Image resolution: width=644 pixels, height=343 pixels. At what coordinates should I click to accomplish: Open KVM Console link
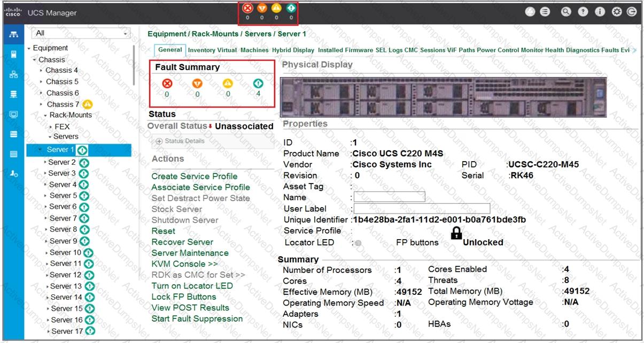tap(185, 264)
